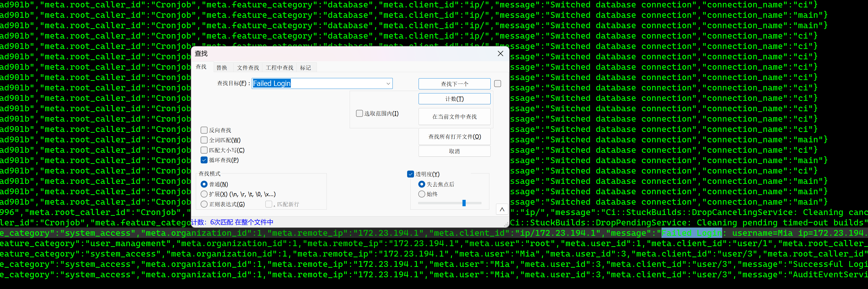Click 查找所有打开文件 button
Screen dimensions: 868x289
click(x=454, y=137)
